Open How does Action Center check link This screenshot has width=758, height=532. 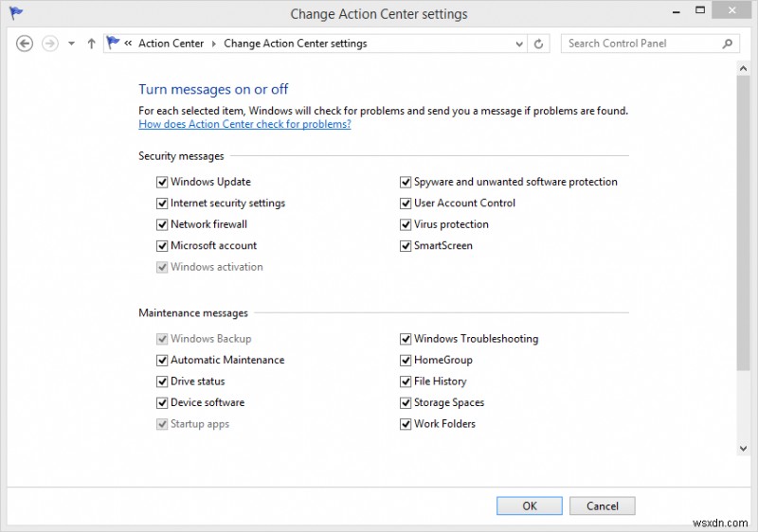(x=244, y=124)
